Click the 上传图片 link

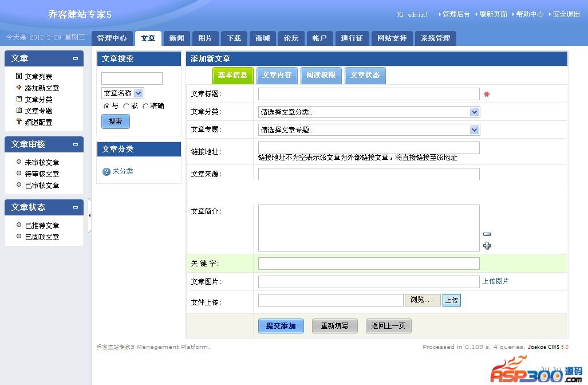[495, 281]
